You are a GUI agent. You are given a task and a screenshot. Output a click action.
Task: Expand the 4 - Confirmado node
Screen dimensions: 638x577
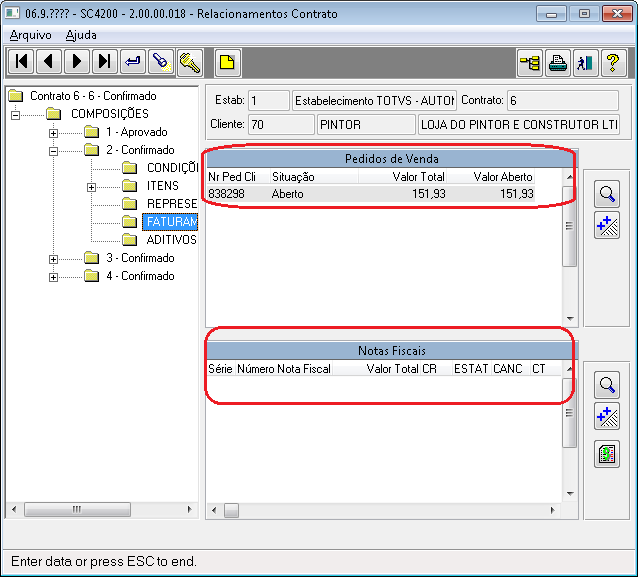(x=53, y=277)
